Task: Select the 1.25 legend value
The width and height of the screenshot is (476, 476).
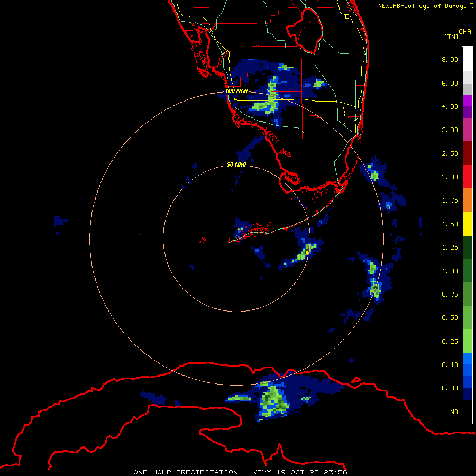Action: (x=450, y=248)
